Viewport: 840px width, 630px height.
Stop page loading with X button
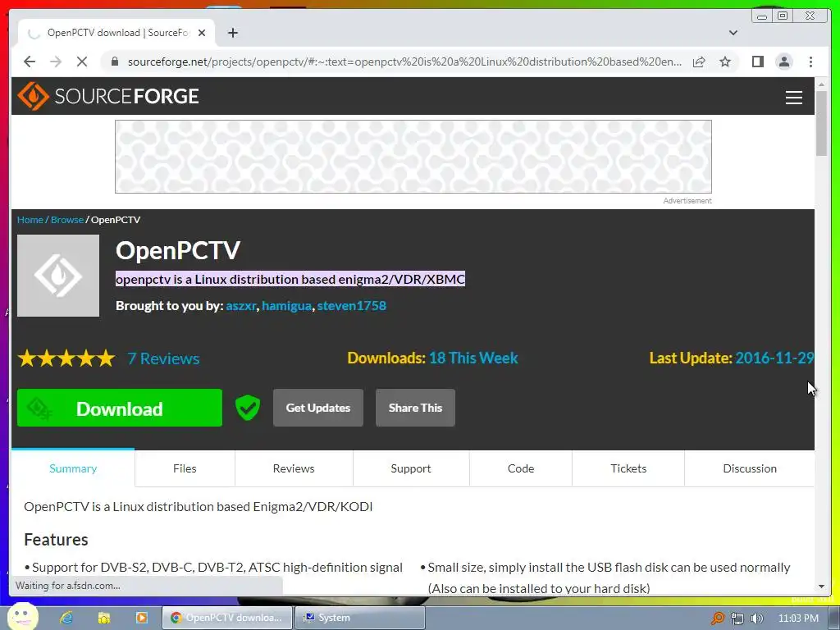pyautogui.click(x=82, y=62)
